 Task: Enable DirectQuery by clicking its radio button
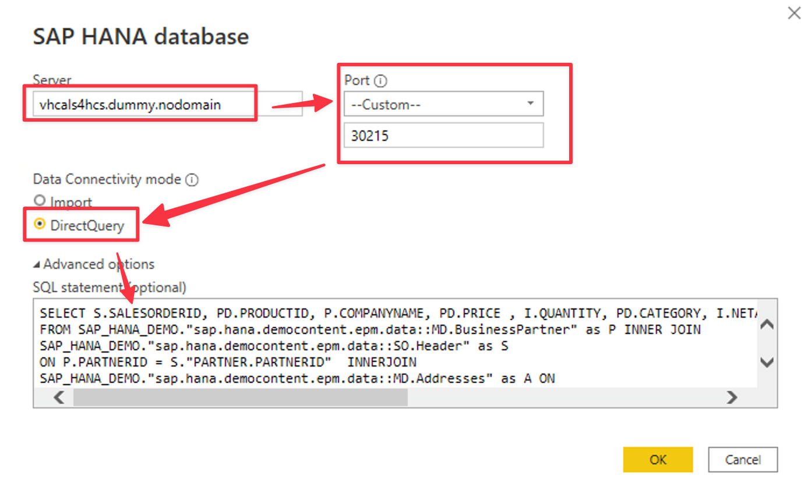pyautogui.click(x=38, y=223)
